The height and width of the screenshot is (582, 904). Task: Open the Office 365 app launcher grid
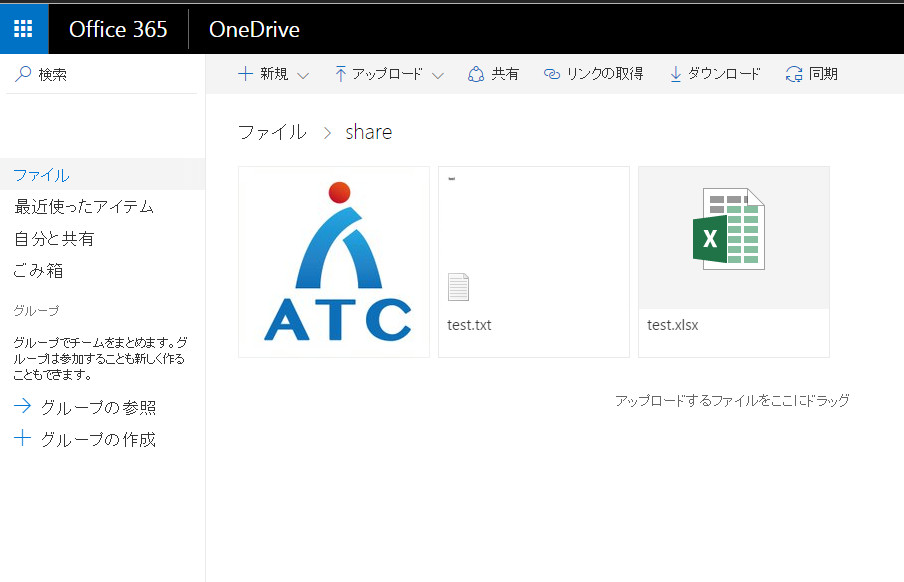pos(24,28)
